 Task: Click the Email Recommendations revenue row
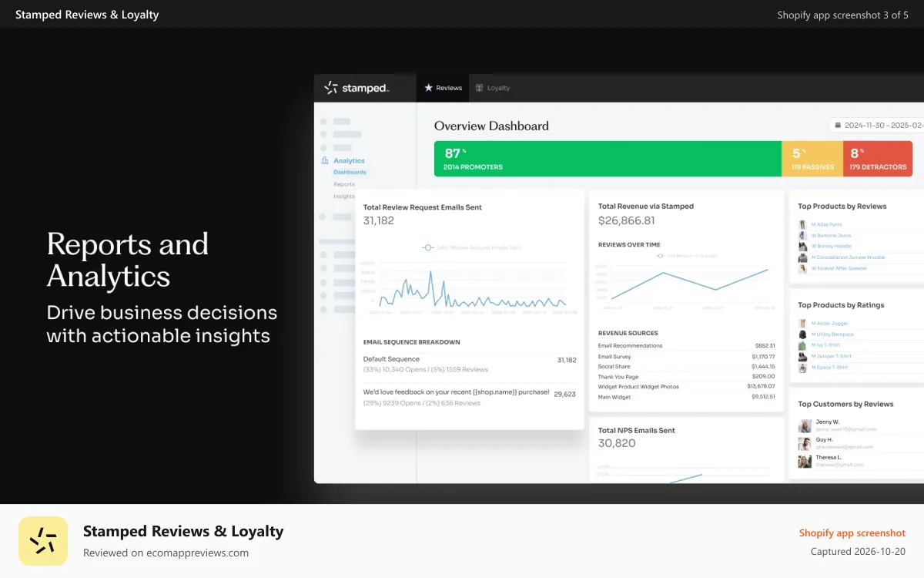click(x=686, y=346)
